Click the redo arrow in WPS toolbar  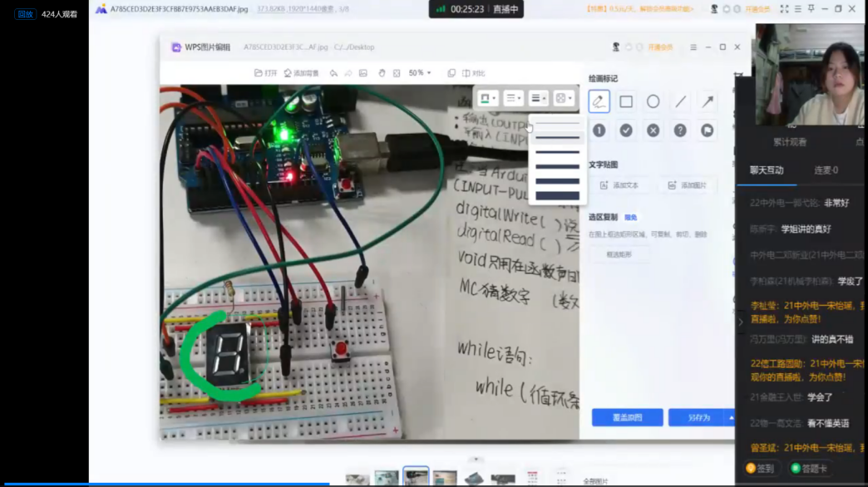pyautogui.click(x=348, y=73)
